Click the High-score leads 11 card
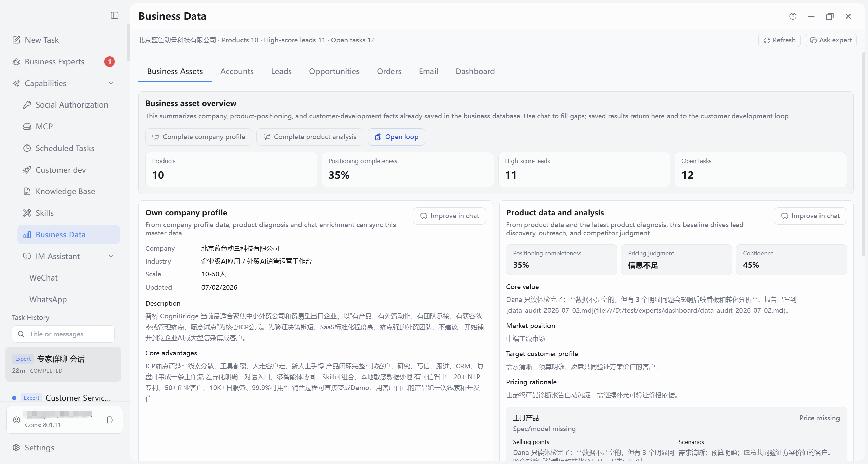This screenshot has width=868, height=464. tap(584, 170)
